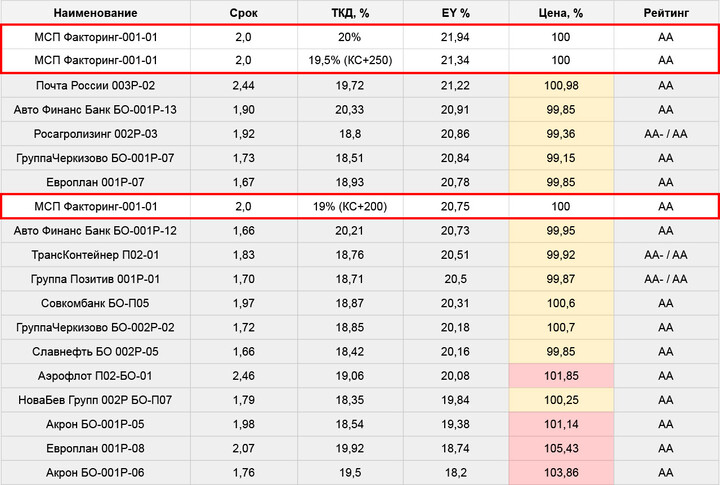The image size is (720, 485).
Task: Click the Рейтинг column header
Action: coord(666,13)
